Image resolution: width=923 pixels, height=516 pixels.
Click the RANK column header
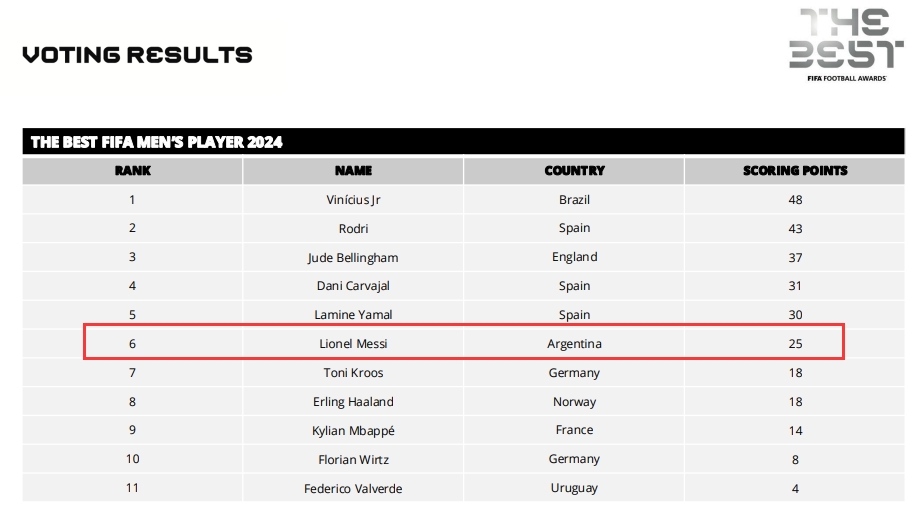132,171
